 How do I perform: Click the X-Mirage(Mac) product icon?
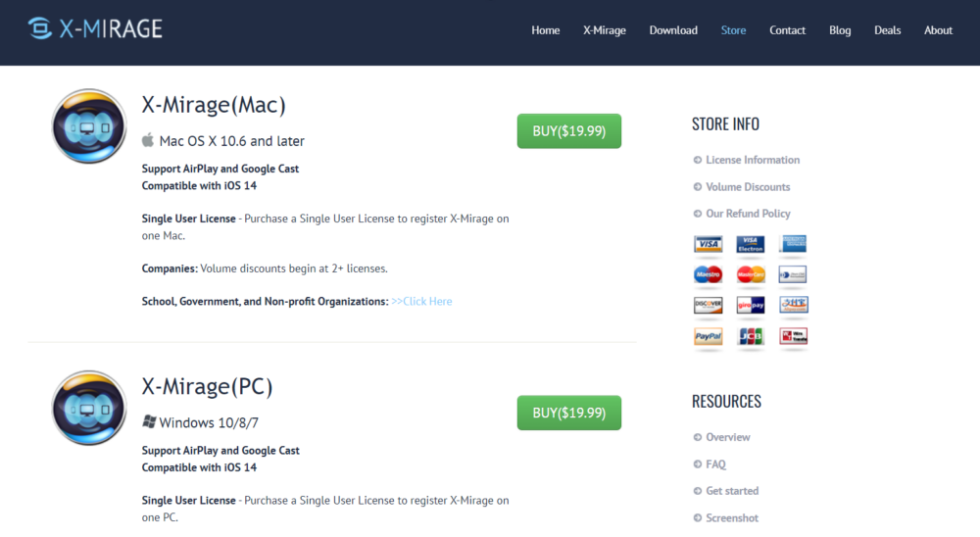pos(89,126)
